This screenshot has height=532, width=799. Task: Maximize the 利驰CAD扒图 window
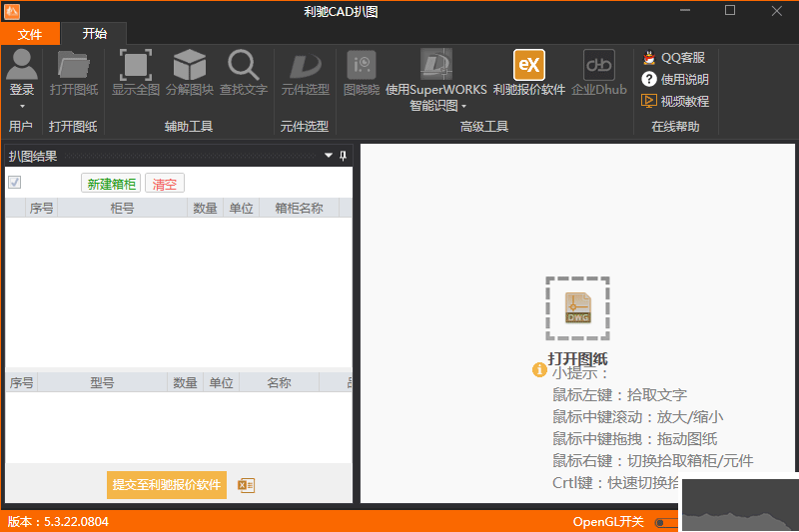pyautogui.click(x=730, y=11)
